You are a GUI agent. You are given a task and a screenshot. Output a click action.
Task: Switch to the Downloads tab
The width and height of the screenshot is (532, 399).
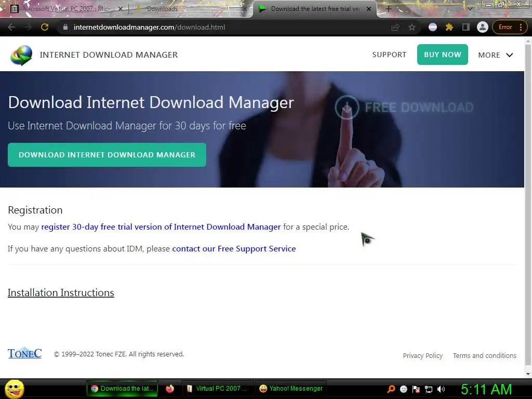pos(190,9)
